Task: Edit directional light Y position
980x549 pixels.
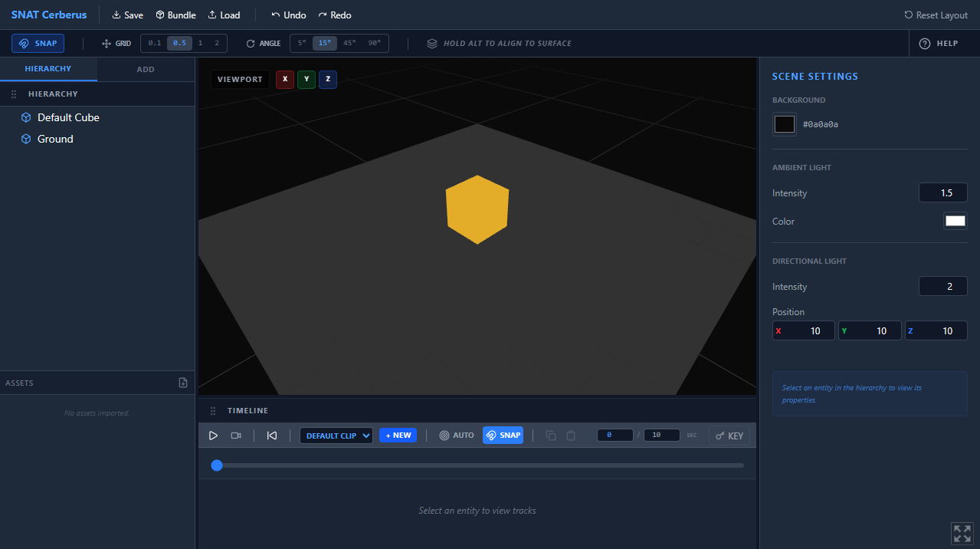Action: point(870,330)
